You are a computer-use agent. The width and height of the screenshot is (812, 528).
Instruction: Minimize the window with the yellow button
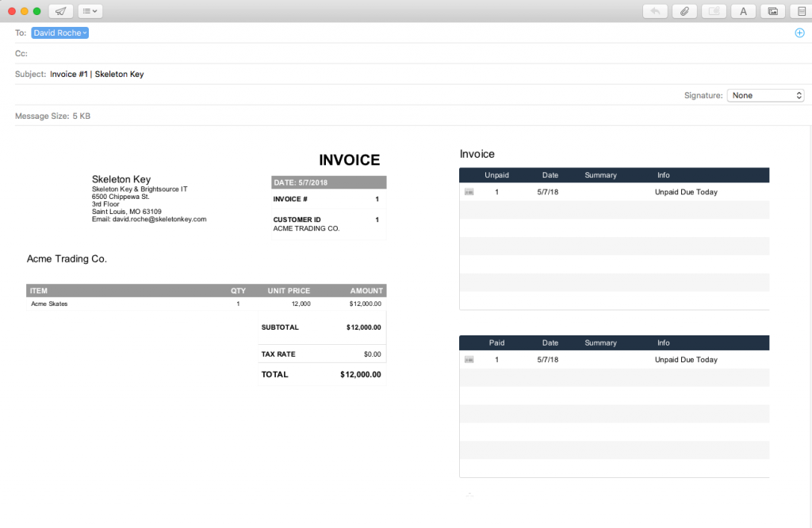point(25,11)
